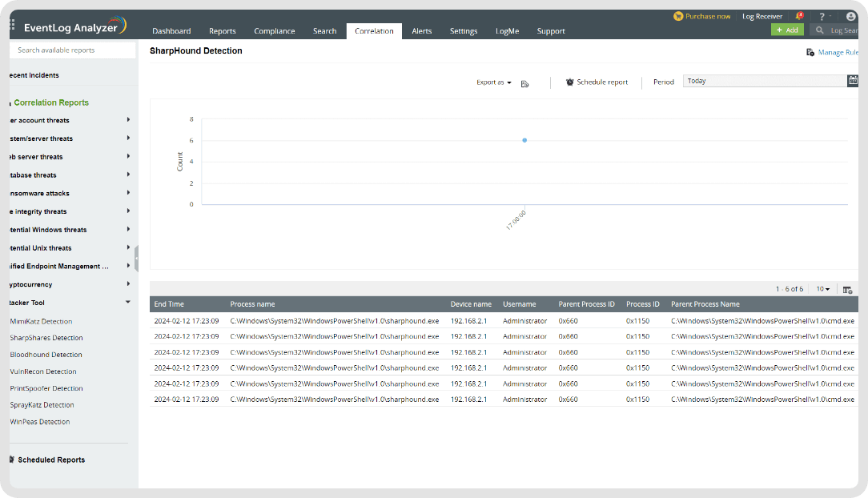Collapse the sidebar using the handle

pos(136,259)
